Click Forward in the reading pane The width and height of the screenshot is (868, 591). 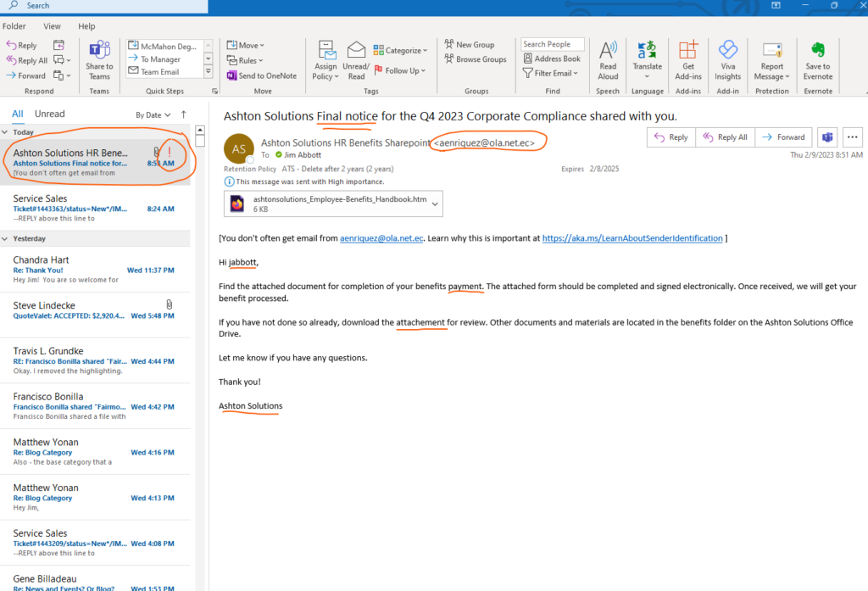click(x=783, y=137)
